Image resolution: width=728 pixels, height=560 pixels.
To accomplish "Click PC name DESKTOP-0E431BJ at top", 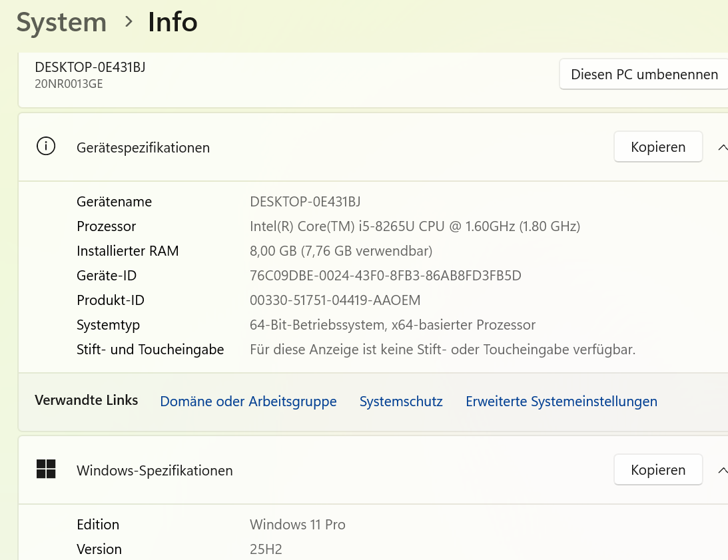I will click(x=90, y=67).
